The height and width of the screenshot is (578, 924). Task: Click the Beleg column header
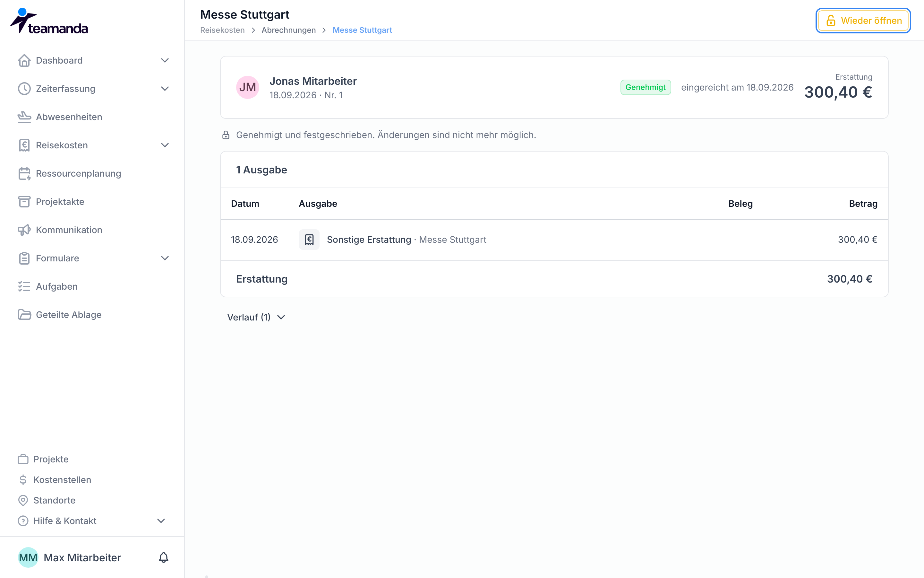(x=740, y=204)
